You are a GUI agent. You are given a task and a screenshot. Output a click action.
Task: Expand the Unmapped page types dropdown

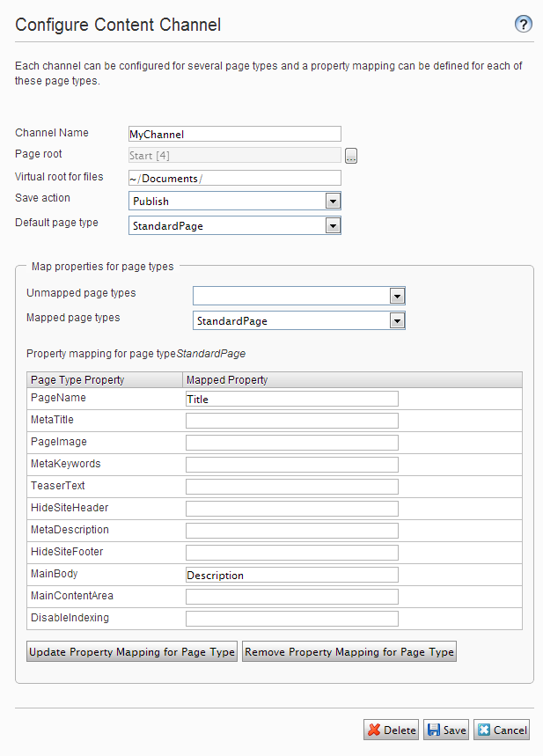click(x=397, y=297)
